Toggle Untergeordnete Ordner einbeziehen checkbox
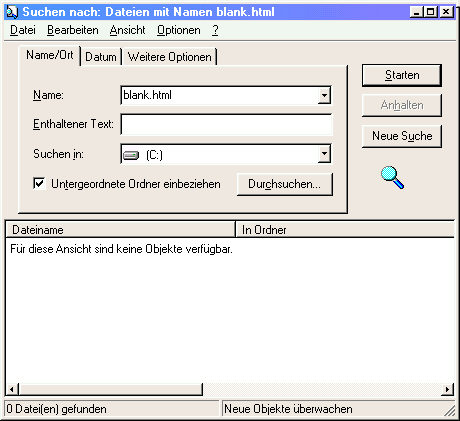This screenshot has width=460, height=421. (39, 183)
